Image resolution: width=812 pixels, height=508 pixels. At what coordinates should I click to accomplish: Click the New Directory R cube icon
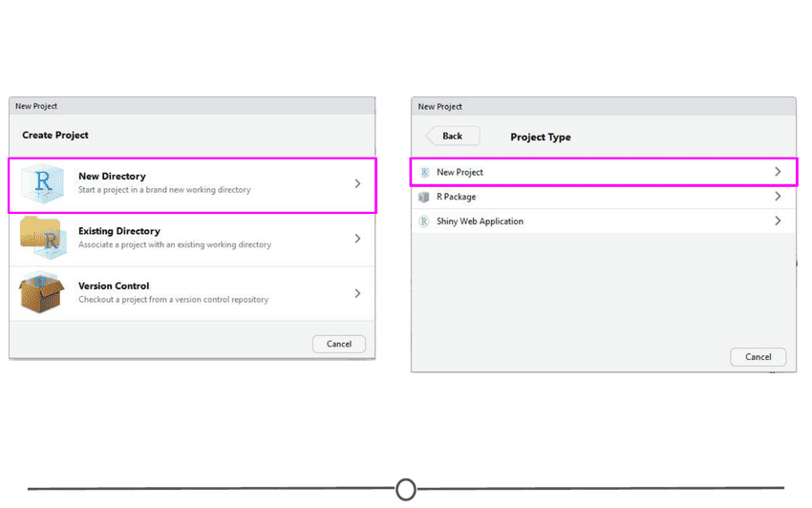[42, 183]
